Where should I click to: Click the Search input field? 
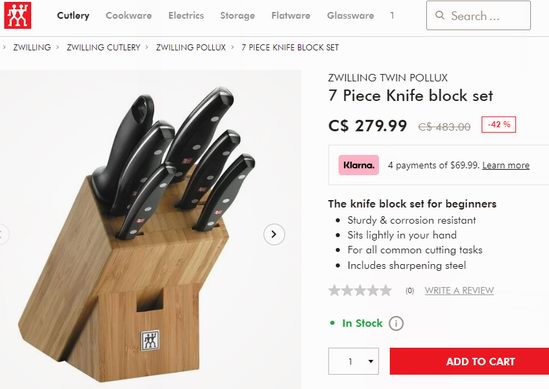click(478, 15)
